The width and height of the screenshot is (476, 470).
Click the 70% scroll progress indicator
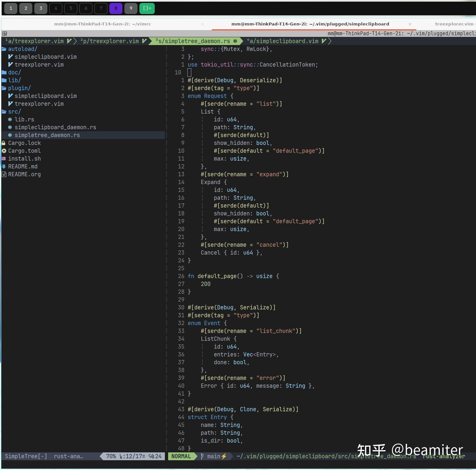(x=111, y=456)
